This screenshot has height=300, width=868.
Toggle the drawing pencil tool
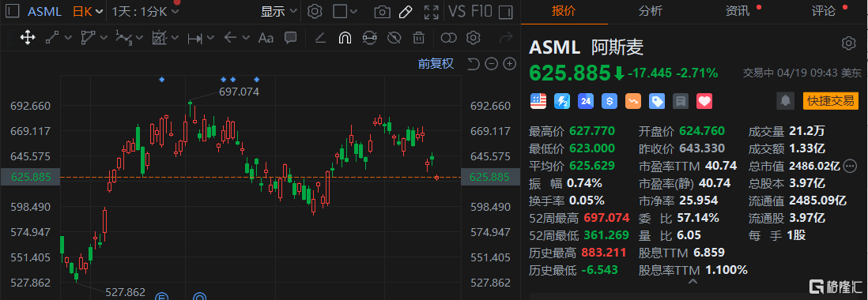click(x=406, y=11)
